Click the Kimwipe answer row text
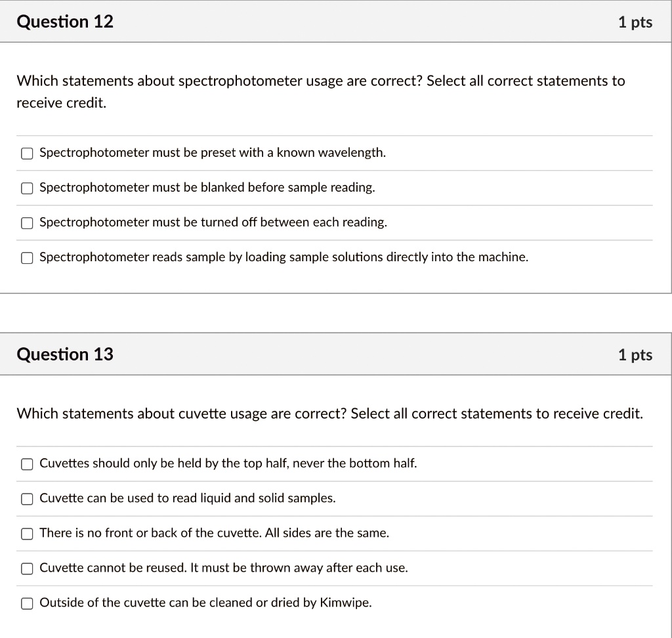Viewport: 672px width, 638px height. point(205,603)
